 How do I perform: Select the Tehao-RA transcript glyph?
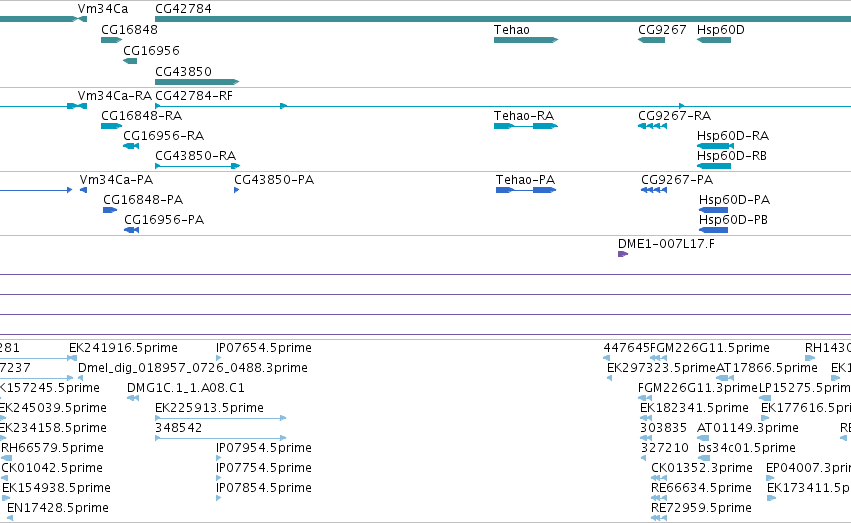click(526, 126)
